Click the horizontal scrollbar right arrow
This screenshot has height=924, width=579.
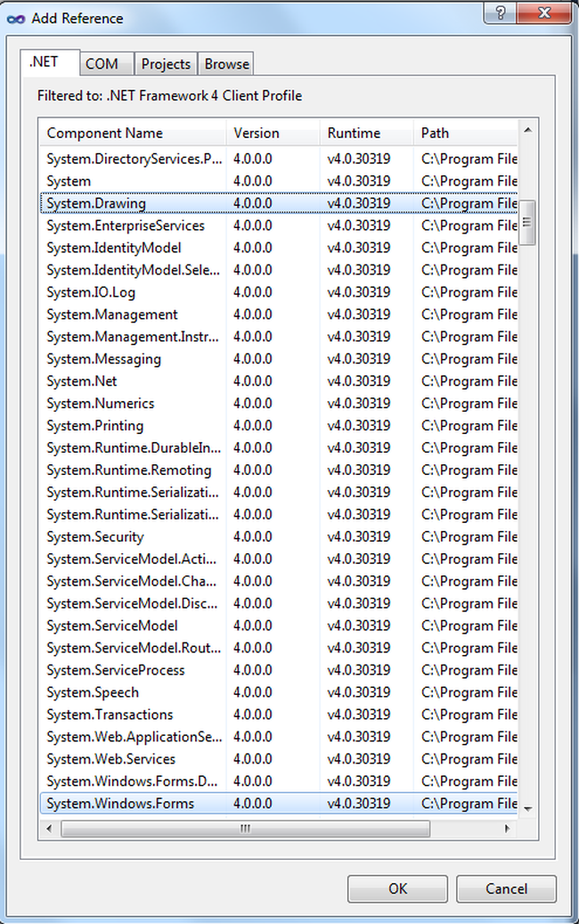507,829
